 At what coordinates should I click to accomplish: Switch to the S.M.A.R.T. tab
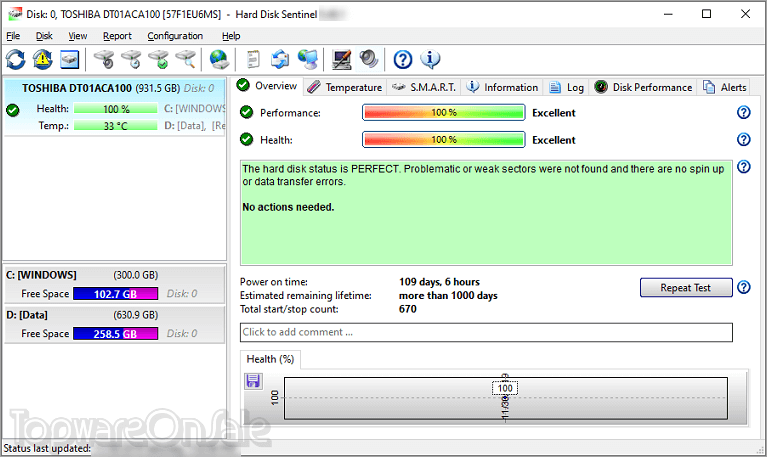(x=424, y=87)
